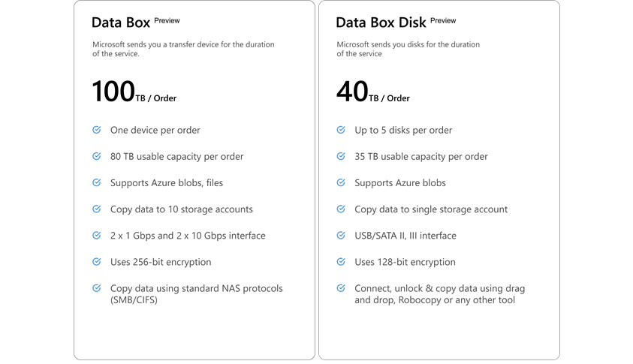Click checkmark icon beside One device per order
This screenshot has height=364, width=633.
coord(96,130)
